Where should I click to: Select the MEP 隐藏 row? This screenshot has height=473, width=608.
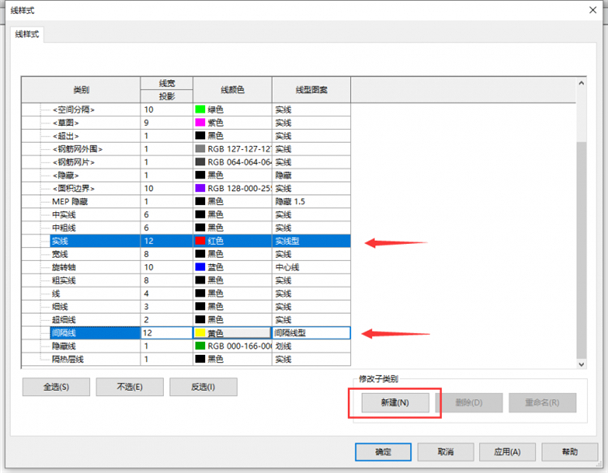click(x=186, y=201)
